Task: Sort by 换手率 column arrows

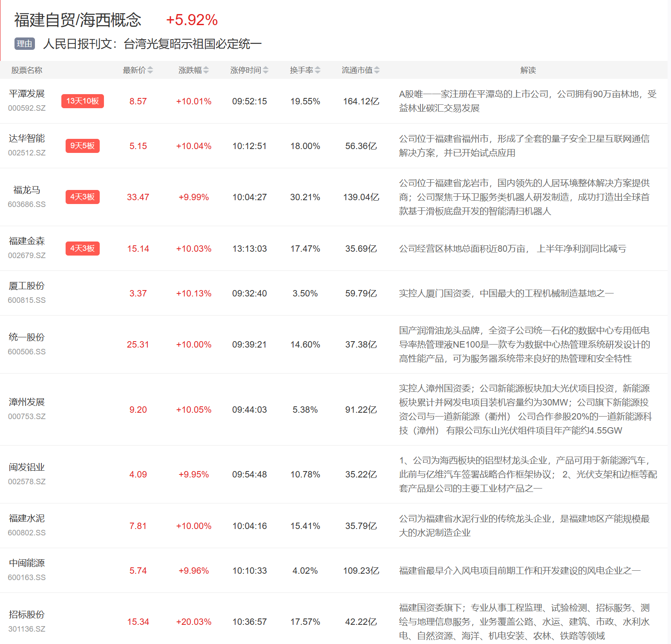Action: (317, 70)
